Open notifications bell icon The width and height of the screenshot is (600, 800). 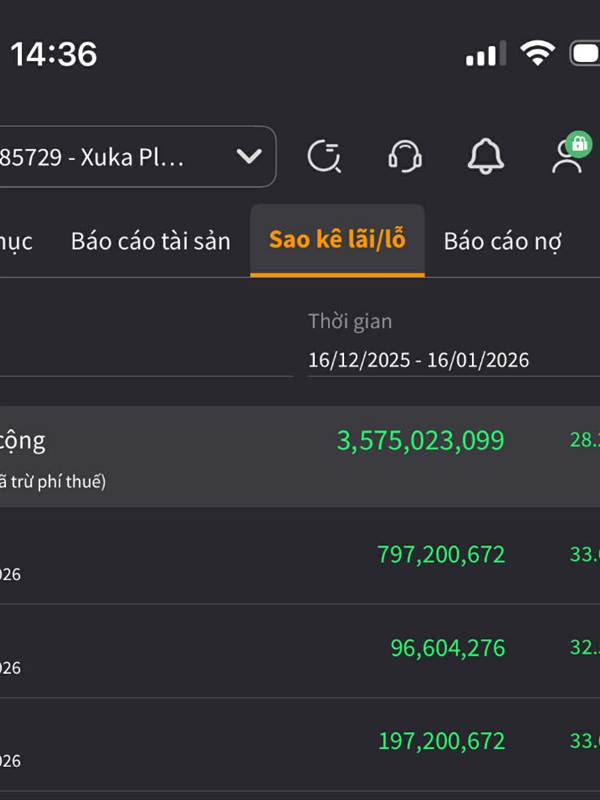[x=485, y=156]
